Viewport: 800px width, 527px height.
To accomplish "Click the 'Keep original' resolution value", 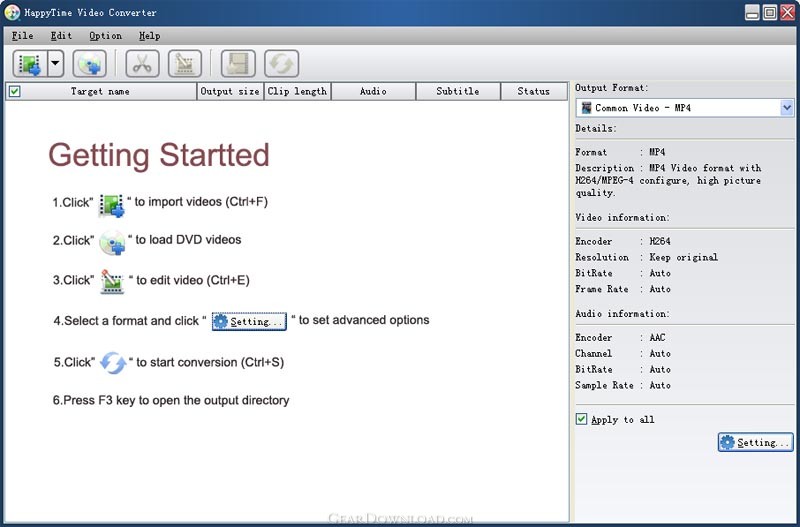I will tap(683, 257).
